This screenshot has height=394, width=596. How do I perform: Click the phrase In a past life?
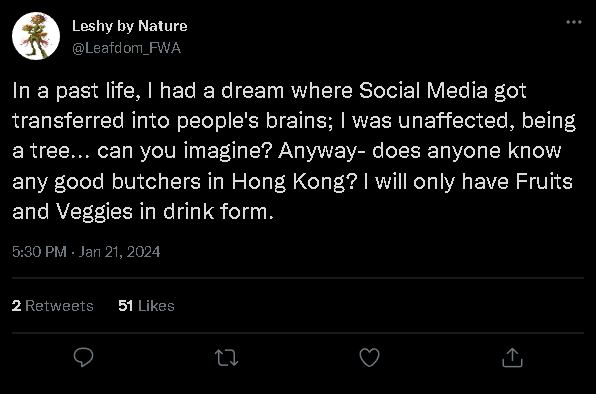pyautogui.click(x=74, y=91)
